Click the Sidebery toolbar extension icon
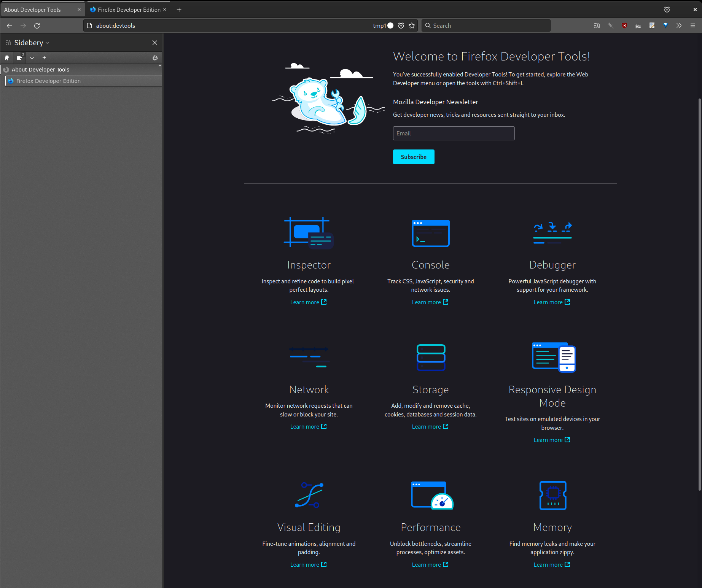This screenshot has height=588, width=702. [x=597, y=25]
